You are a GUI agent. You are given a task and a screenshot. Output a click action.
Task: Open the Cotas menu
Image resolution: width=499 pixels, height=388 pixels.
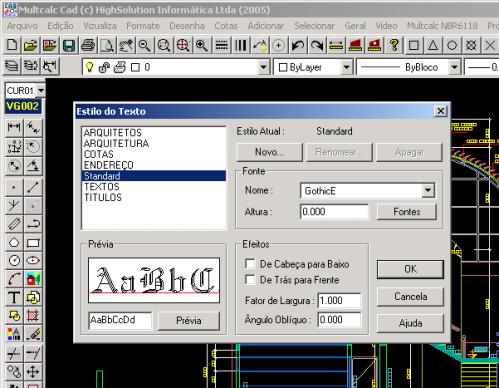226,26
